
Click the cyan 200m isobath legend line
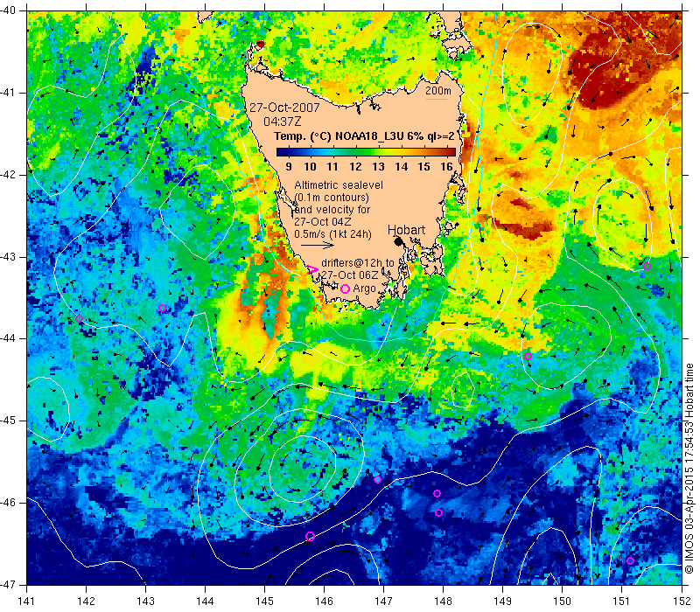coord(436,99)
